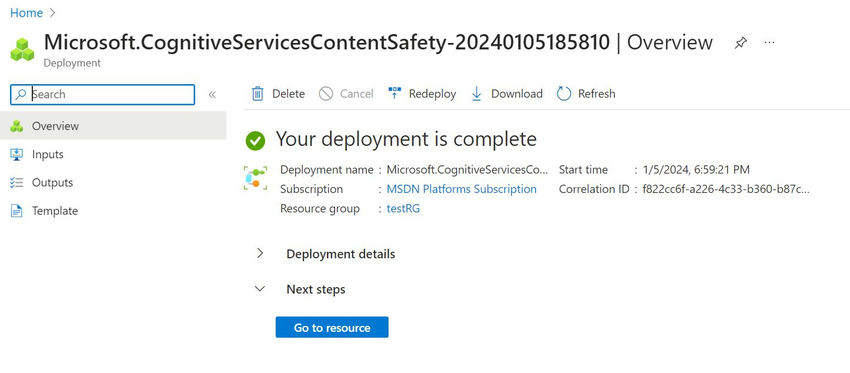Click the start time value 1/5/2024, 6:59:21 PM
This screenshot has width=850, height=373.
[x=696, y=170]
